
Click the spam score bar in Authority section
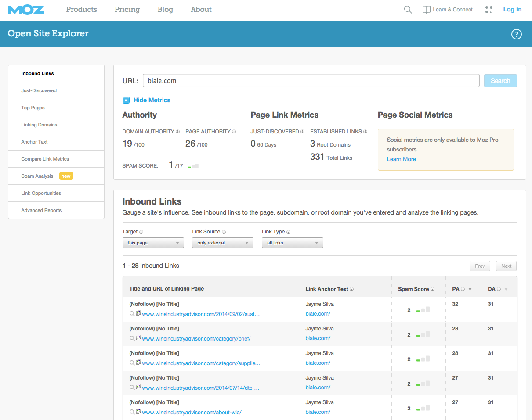coord(193,166)
